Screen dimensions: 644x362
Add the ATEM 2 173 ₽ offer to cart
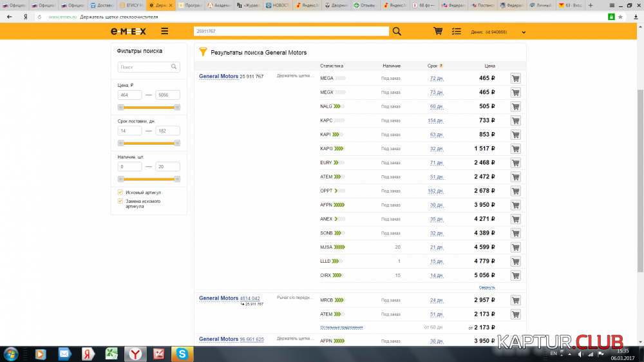[x=515, y=314]
